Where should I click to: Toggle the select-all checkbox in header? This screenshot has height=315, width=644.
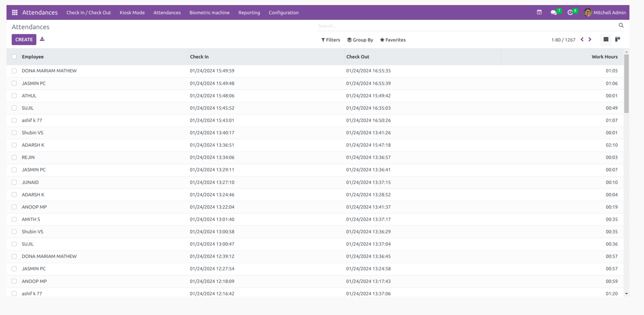pyautogui.click(x=14, y=57)
